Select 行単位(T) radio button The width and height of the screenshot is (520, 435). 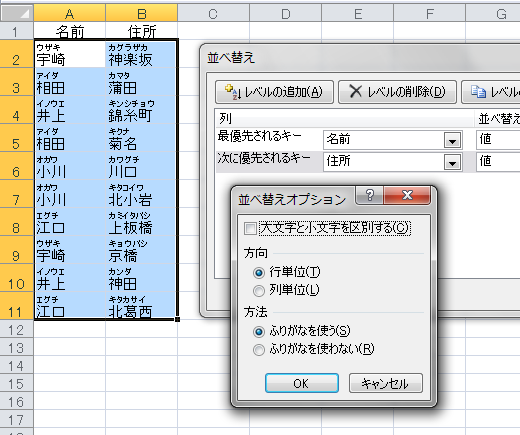[x=259, y=273]
